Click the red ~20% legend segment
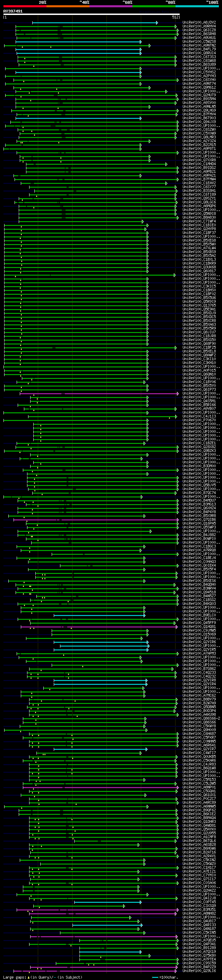Image resolution: width=222 pixels, height=980 pixels. click(25, 6)
